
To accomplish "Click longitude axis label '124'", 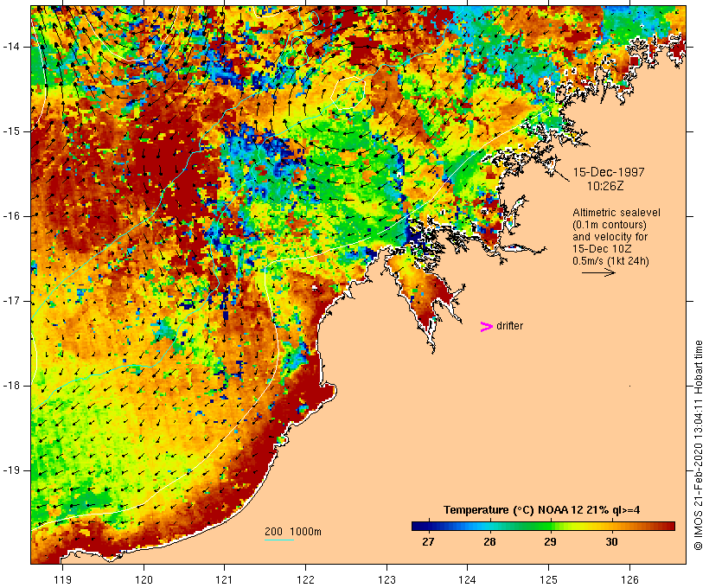I will click(467, 579).
